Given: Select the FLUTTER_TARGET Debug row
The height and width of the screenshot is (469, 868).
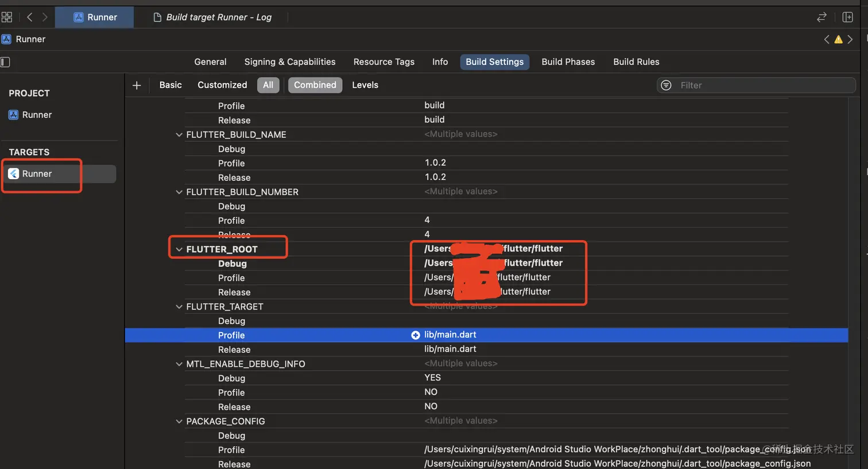Looking at the screenshot, I should coord(486,321).
